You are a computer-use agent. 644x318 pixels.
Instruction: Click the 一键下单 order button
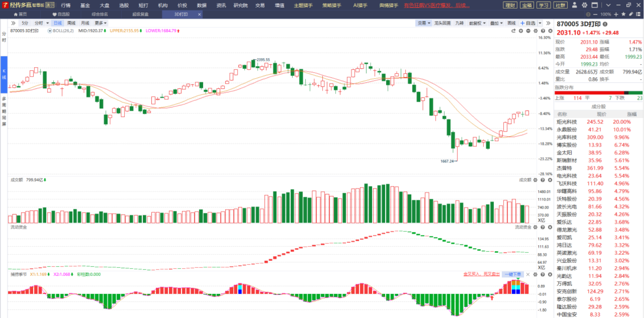[513, 274]
